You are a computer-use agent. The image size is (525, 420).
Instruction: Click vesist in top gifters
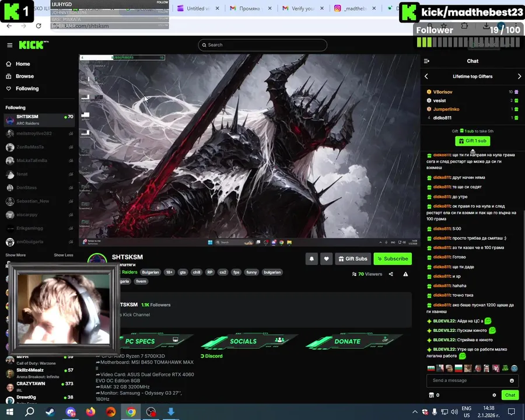(x=439, y=100)
